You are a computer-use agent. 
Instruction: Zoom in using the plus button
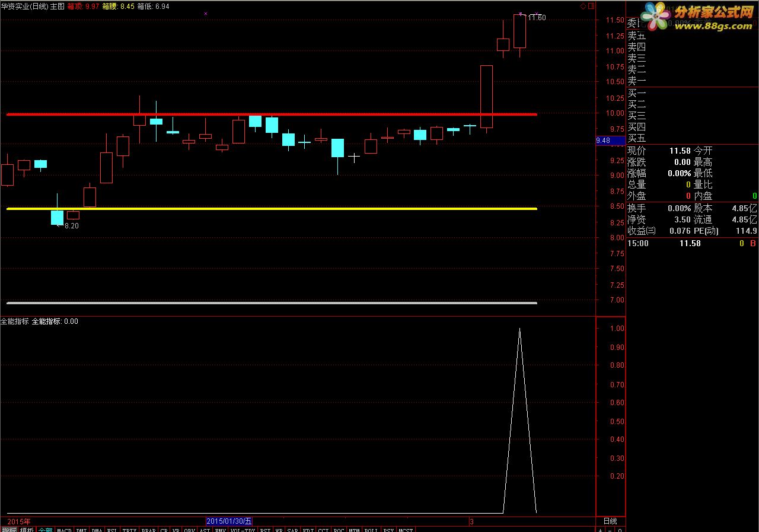[600, 529]
